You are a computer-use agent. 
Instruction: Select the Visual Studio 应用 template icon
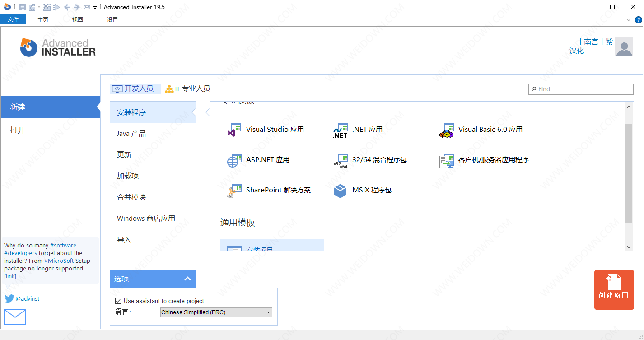click(x=235, y=130)
